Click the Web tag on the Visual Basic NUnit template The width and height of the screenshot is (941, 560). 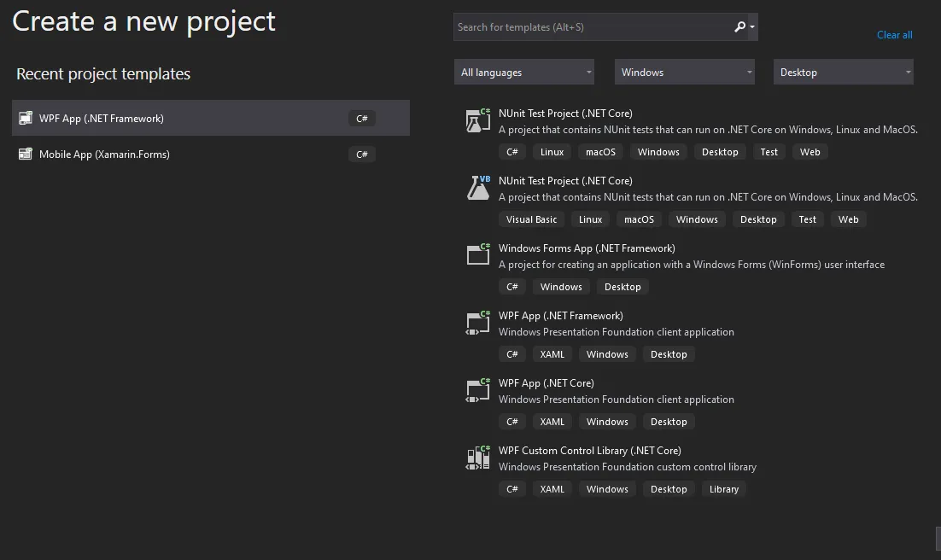[x=848, y=219]
